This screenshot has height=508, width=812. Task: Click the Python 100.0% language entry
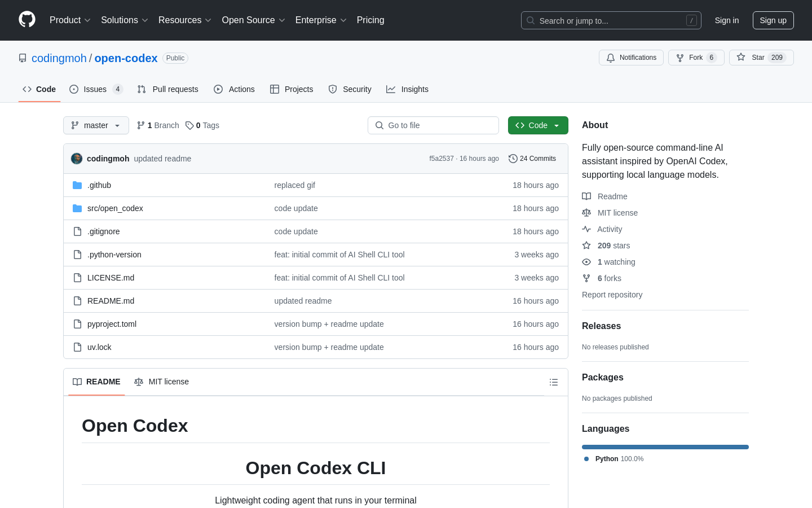[614, 459]
